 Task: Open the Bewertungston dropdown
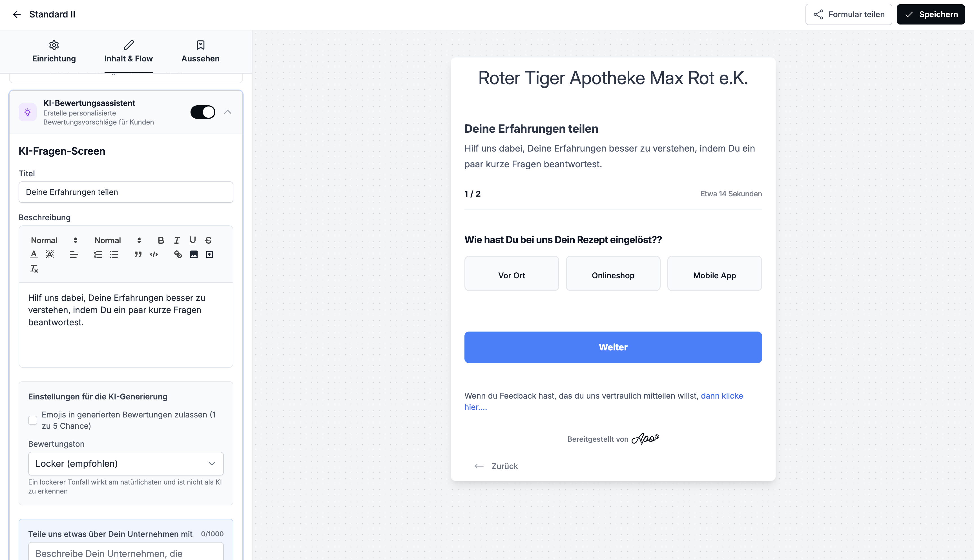click(x=126, y=463)
